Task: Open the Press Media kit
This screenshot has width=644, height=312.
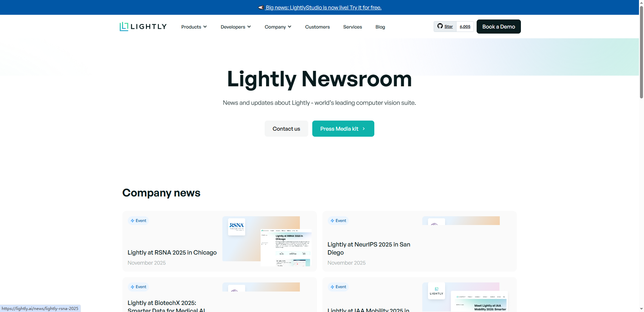Action: click(x=343, y=129)
